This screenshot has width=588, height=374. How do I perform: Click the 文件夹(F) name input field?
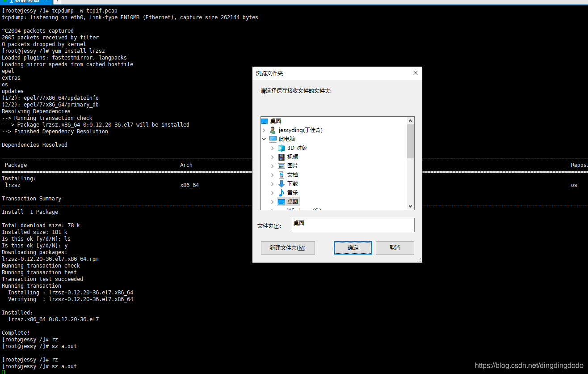coord(353,225)
